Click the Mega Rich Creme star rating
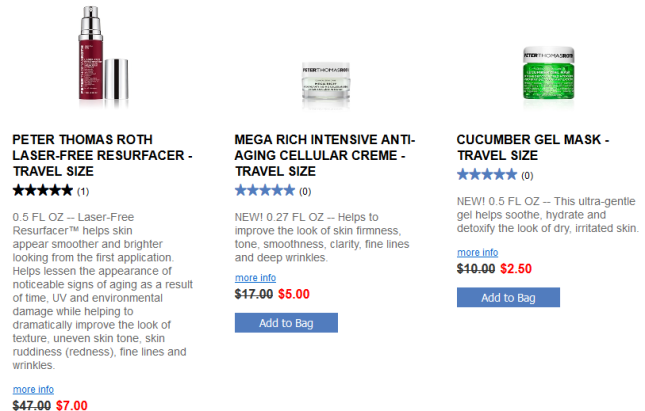 (265, 190)
